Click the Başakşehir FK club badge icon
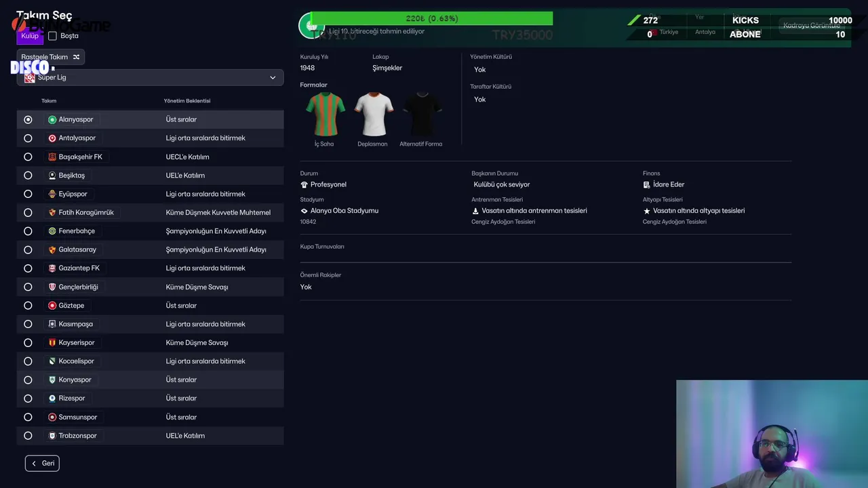Screen dimensions: 868x488 [x=52, y=157]
